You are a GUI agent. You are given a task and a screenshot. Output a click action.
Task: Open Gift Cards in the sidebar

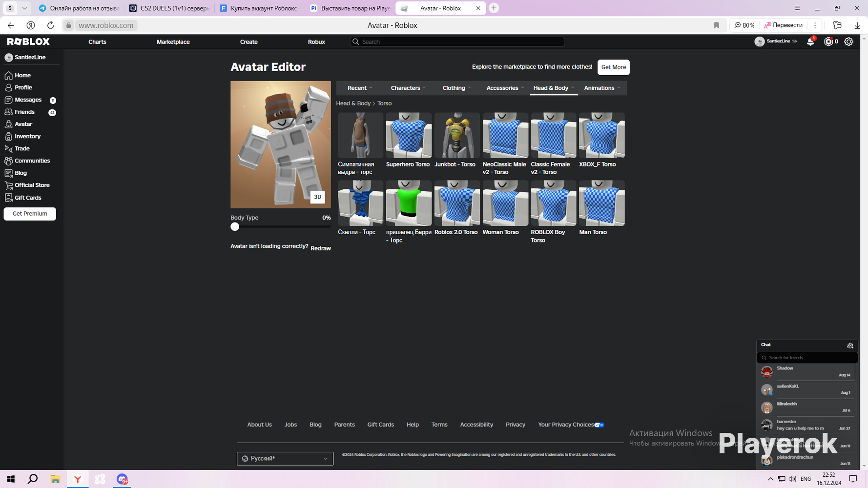[28, 198]
